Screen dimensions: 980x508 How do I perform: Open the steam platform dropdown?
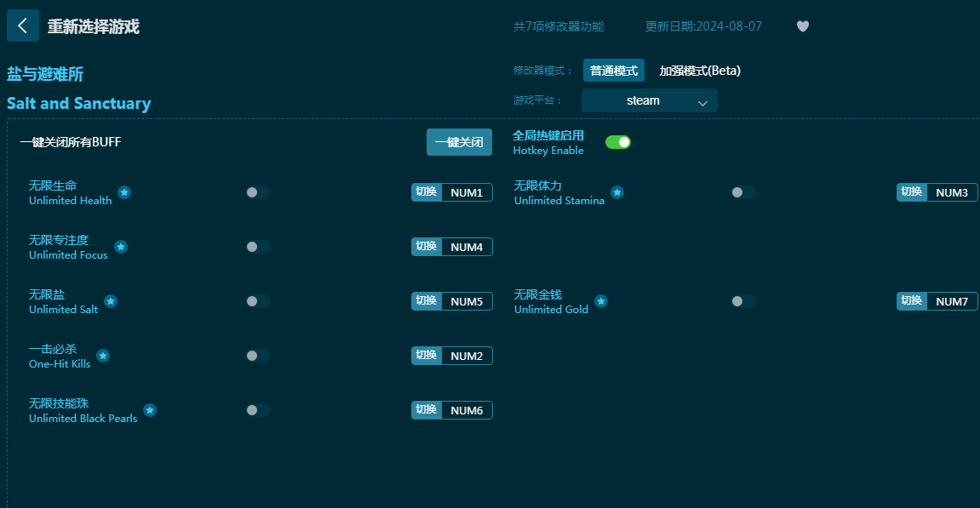(649, 100)
